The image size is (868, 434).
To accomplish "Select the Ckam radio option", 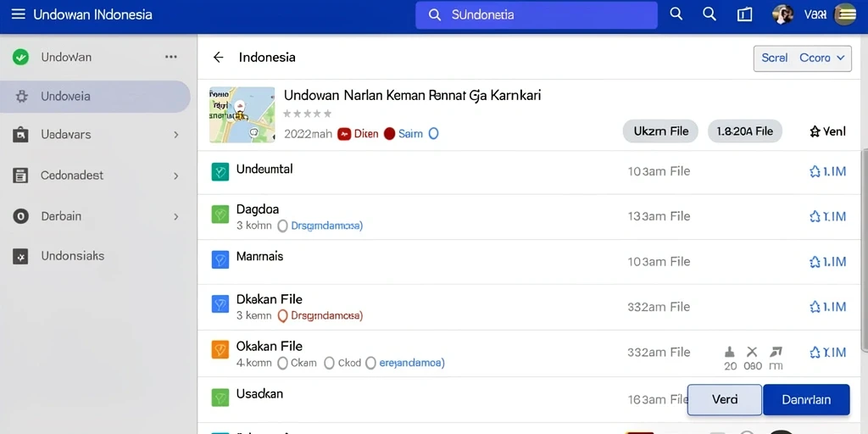I will click(282, 363).
